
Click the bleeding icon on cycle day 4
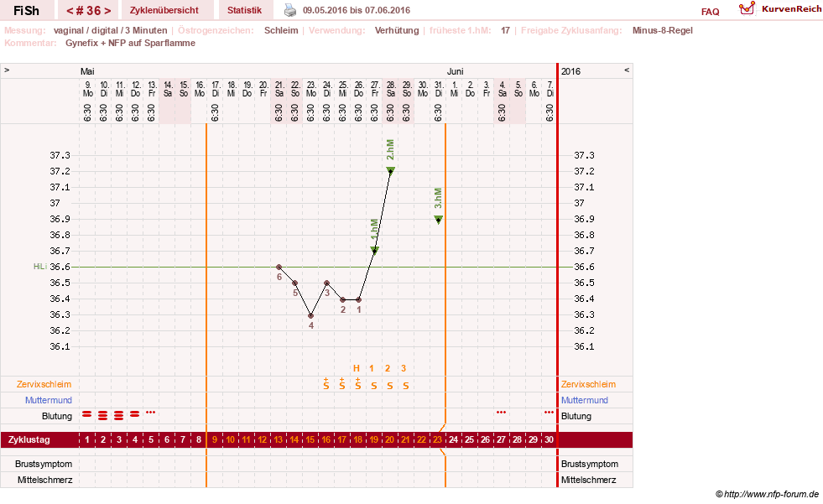pos(135,414)
